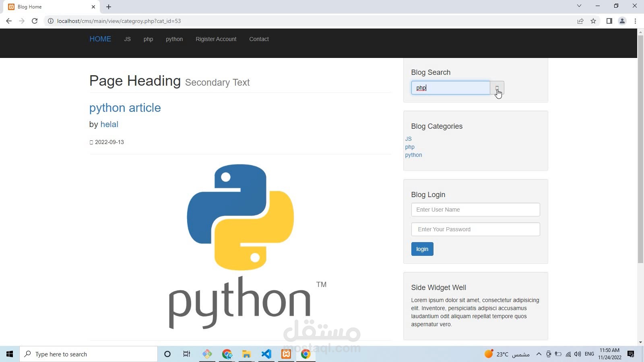The width and height of the screenshot is (644, 362).
Task: Click the browser forward arrow
Action: (x=22, y=21)
